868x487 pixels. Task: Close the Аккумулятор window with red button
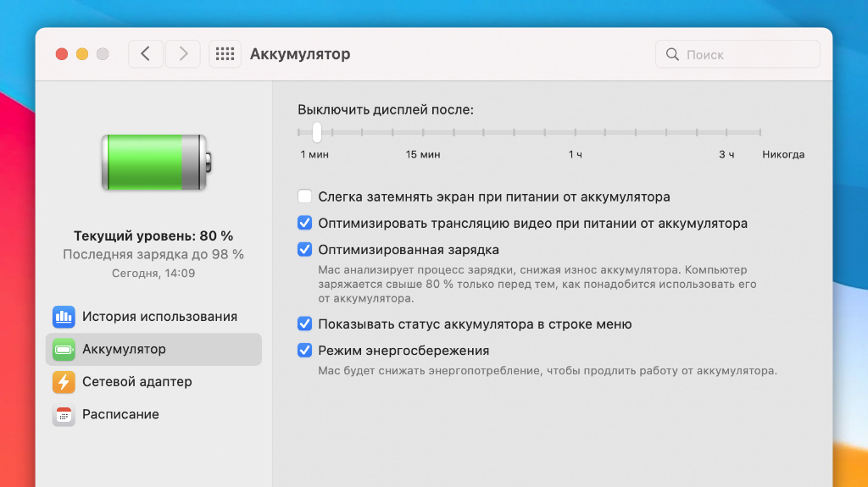point(62,54)
